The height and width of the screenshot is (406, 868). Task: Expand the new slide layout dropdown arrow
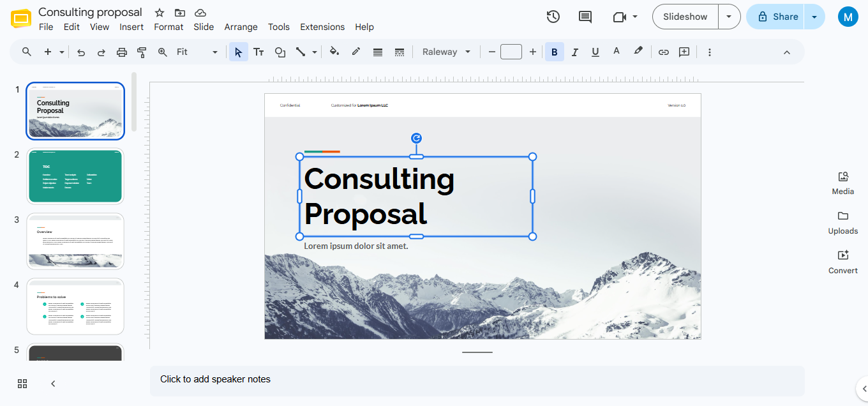(62, 52)
